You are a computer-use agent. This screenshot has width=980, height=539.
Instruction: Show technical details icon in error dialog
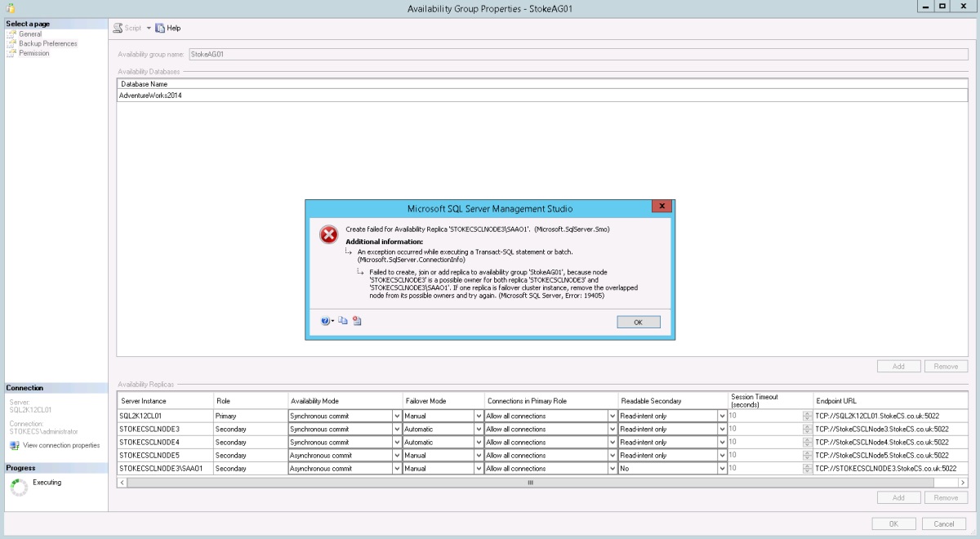point(357,321)
